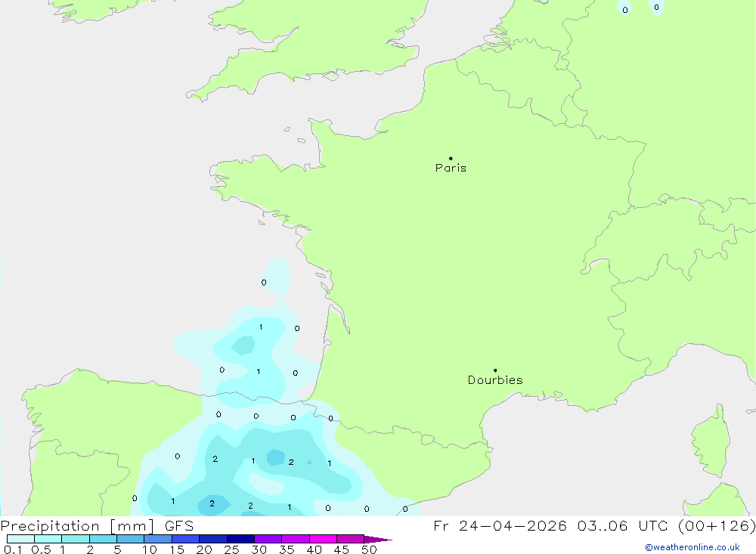This screenshot has width=756, height=554.
Task: Pick the 45–50 mm legend swatch
Action: click(351, 539)
